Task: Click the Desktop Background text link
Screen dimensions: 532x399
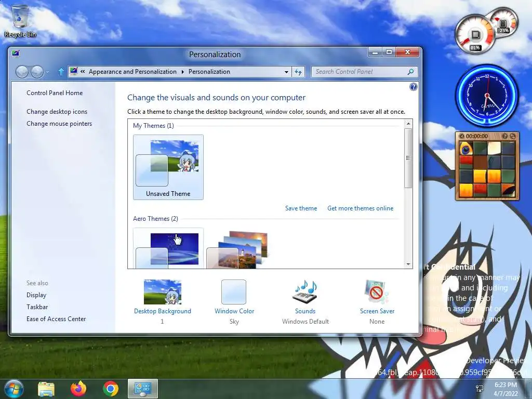Action: click(163, 311)
